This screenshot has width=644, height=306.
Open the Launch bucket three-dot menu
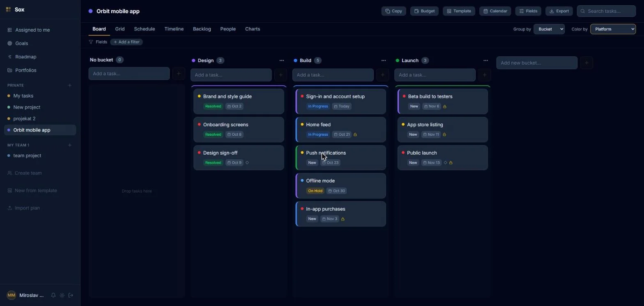click(485, 60)
